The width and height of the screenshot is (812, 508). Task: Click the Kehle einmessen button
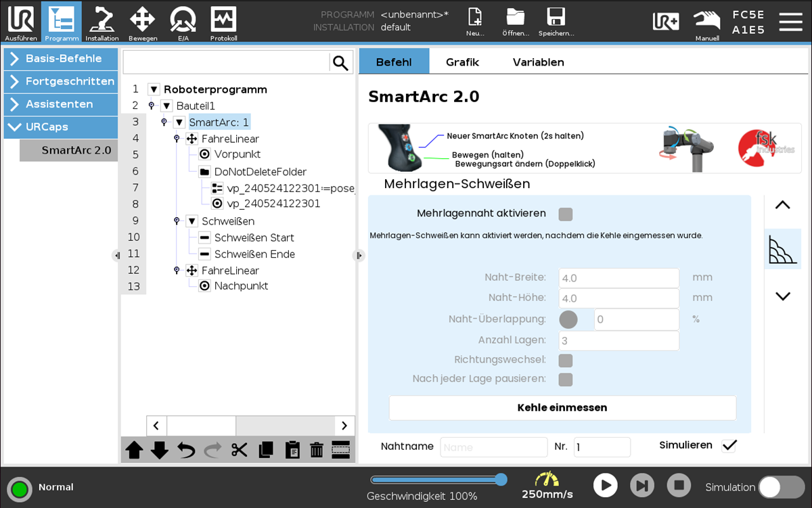562,408
